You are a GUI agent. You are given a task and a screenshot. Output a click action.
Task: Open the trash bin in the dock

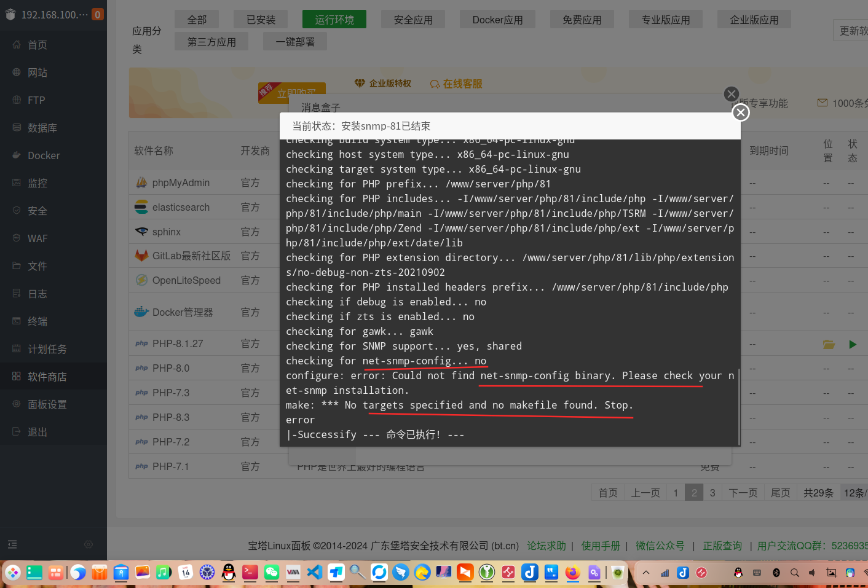click(618, 573)
